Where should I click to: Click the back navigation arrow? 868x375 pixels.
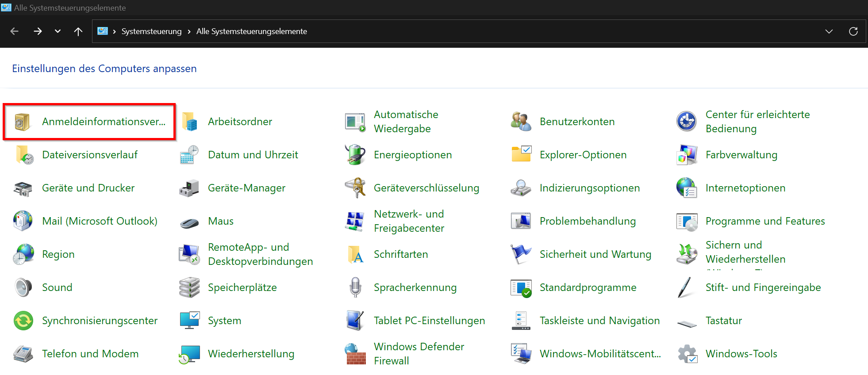click(15, 31)
